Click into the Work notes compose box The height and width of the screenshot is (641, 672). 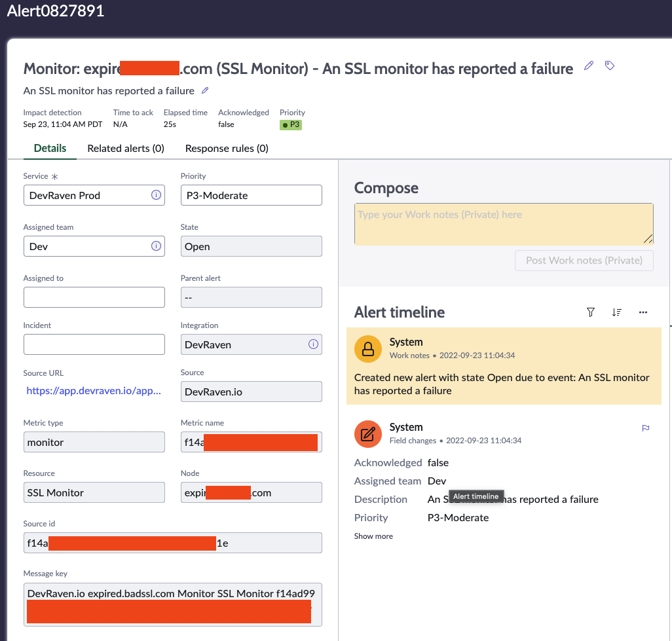pos(503,224)
